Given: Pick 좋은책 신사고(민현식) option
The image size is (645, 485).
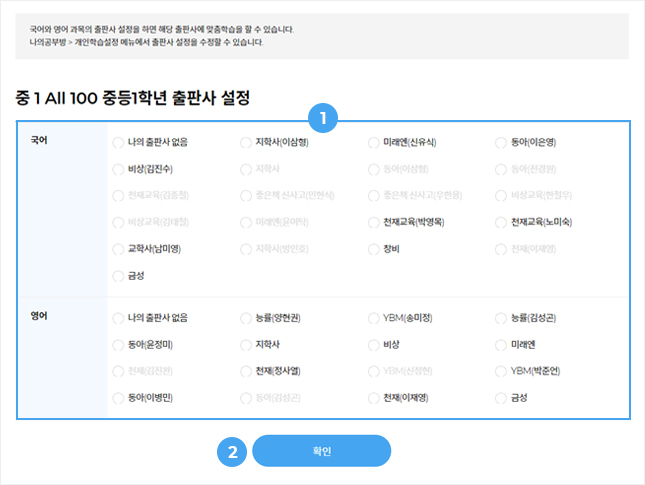Looking at the screenshot, I should [x=246, y=196].
